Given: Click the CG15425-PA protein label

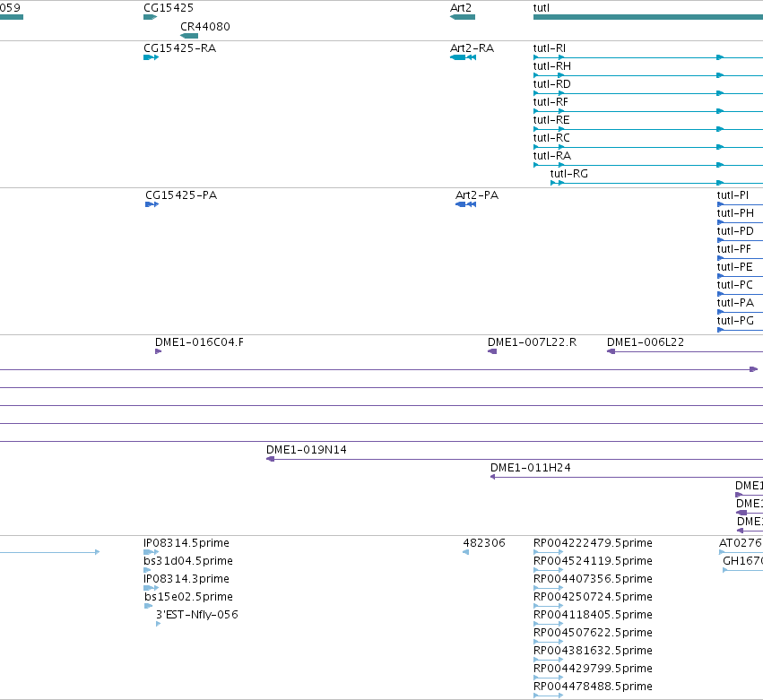Looking at the screenshot, I should [181, 195].
